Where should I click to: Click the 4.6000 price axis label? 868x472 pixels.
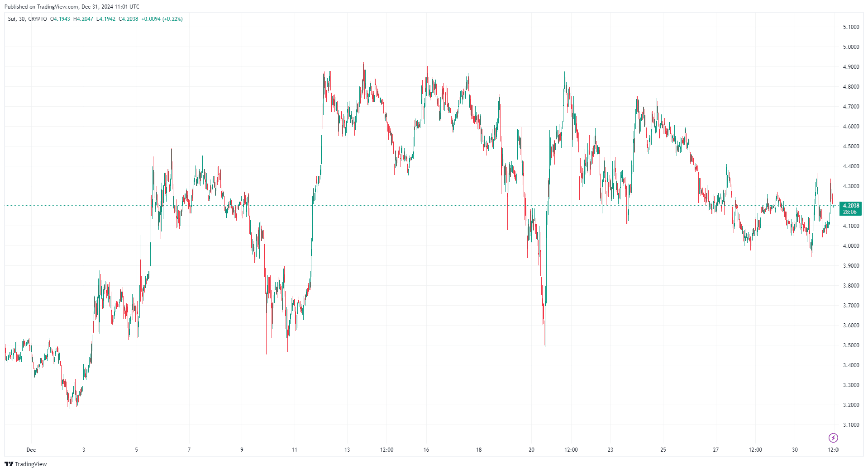click(851, 127)
